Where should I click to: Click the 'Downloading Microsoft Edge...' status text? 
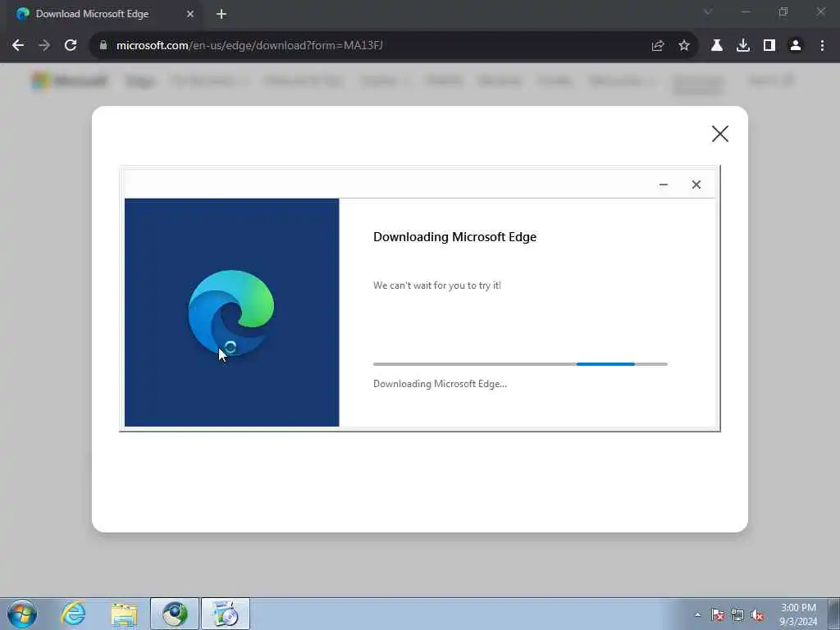click(440, 384)
